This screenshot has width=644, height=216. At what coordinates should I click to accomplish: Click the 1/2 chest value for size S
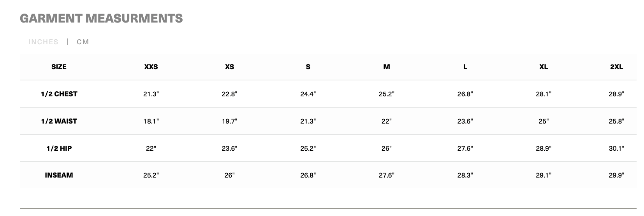click(x=308, y=94)
